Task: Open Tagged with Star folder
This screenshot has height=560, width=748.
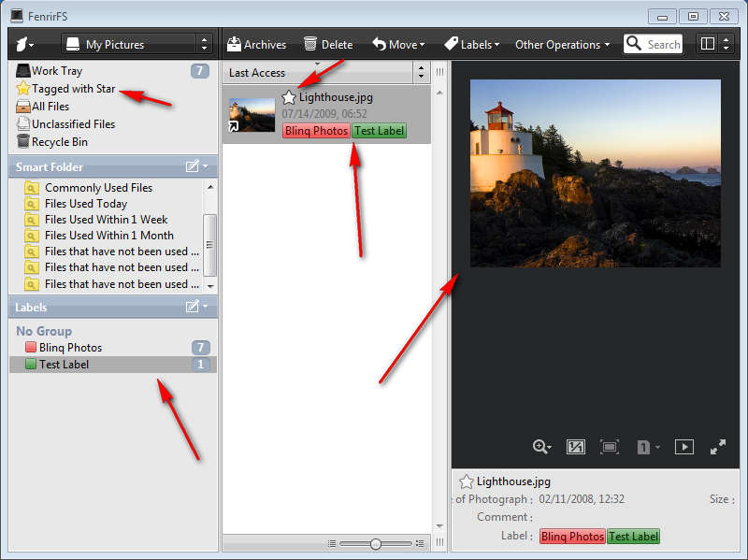Action: tap(73, 89)
